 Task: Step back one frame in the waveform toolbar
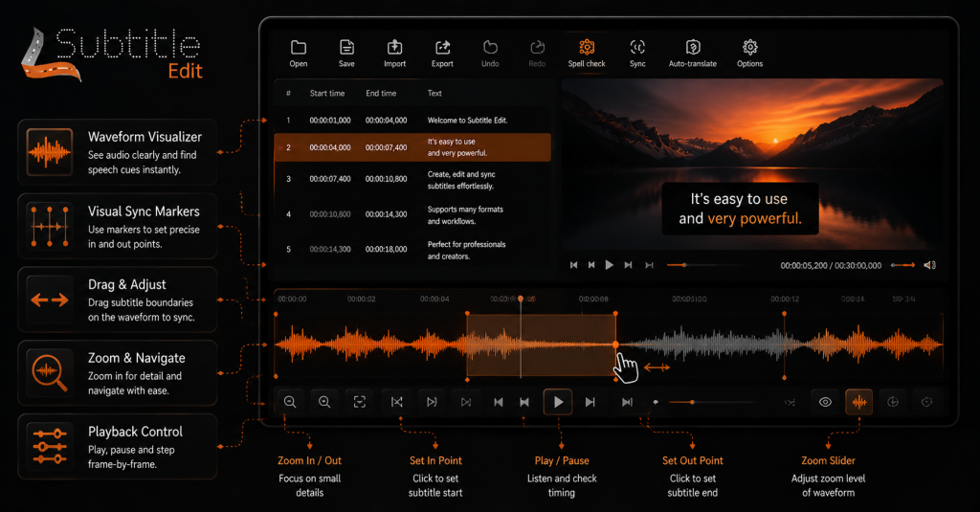click(x=525, y=402)
